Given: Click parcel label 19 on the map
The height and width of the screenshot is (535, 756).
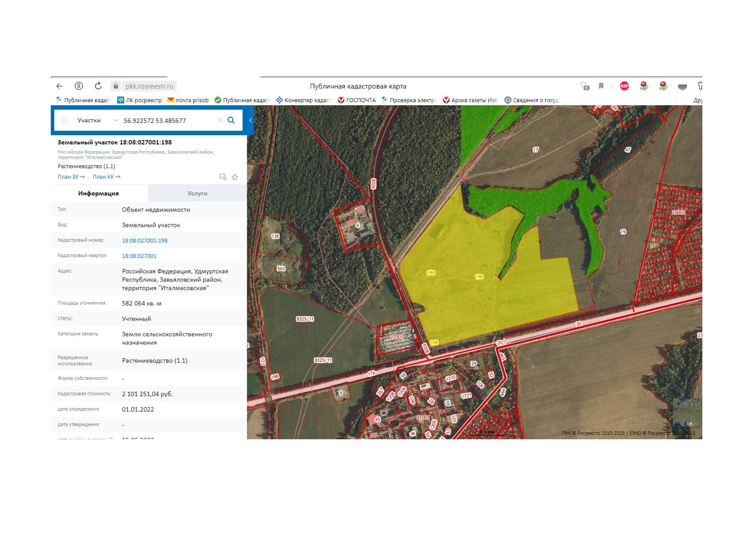Looking at the screenshot, I should 623,232.
